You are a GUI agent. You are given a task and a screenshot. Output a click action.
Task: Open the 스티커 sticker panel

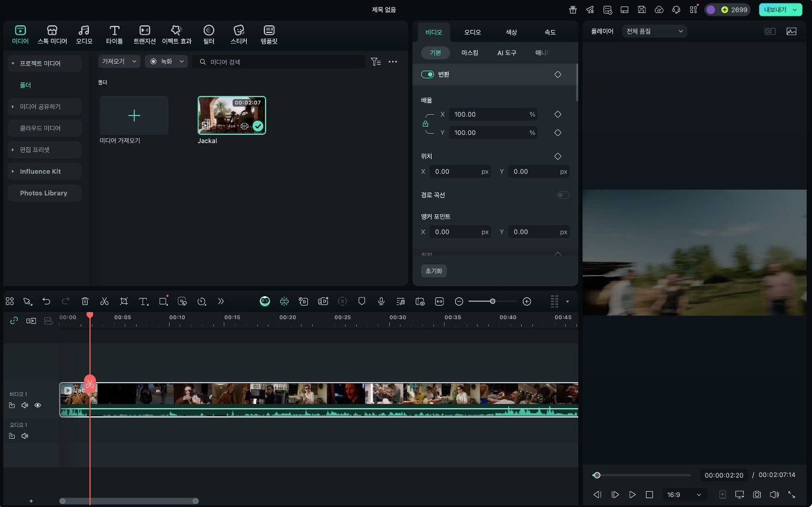tap(238, 35)
